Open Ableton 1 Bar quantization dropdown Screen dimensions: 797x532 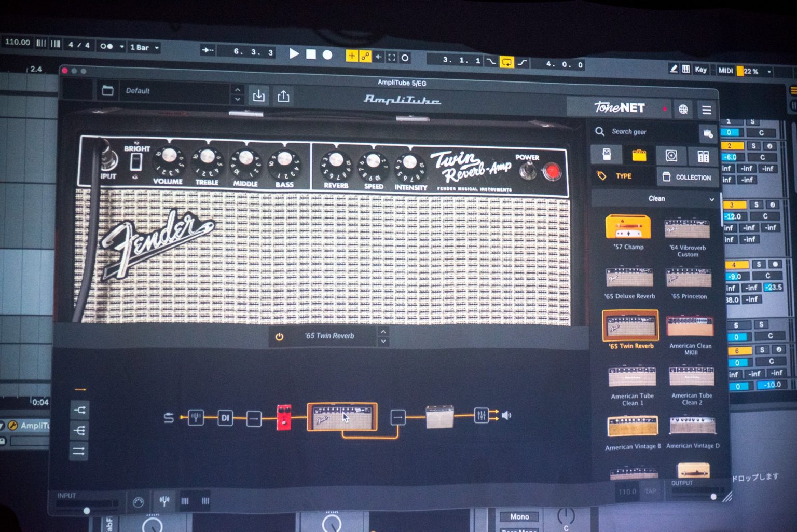point(144,48)
